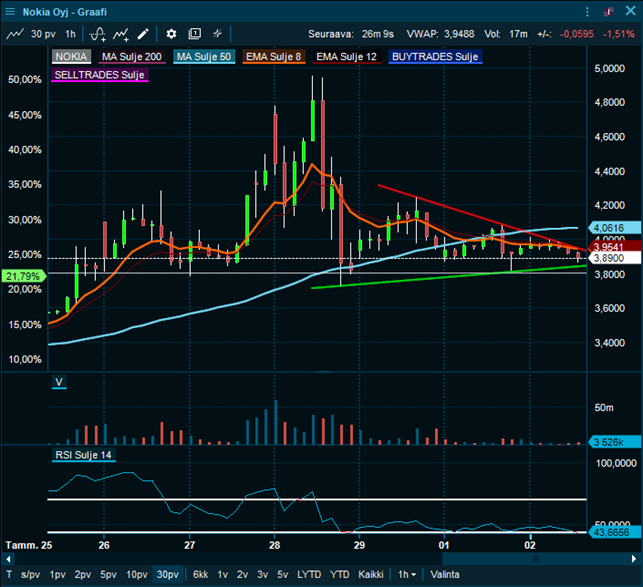Select the 6kk time range
This screenshot has width=643, height=587.
[200, 575]
